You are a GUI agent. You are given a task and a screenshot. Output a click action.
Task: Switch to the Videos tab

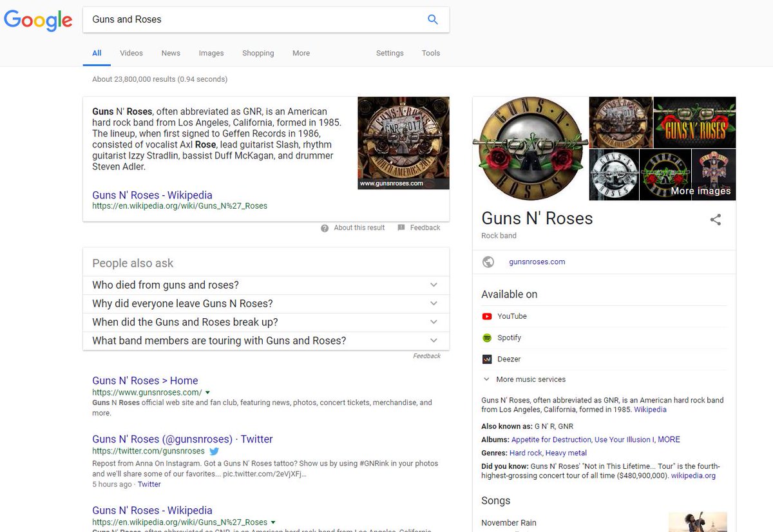(x=131, y=53)
